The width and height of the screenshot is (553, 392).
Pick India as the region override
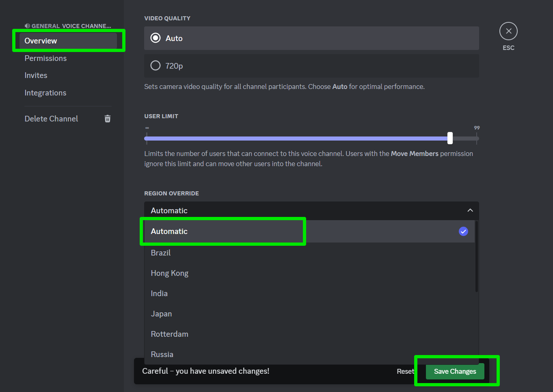coord(159,293)
